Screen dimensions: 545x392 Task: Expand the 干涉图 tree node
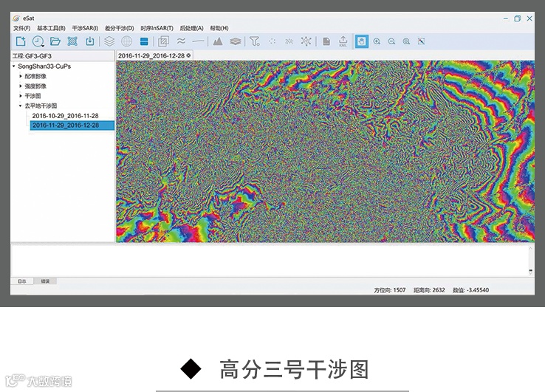(21, 95)
